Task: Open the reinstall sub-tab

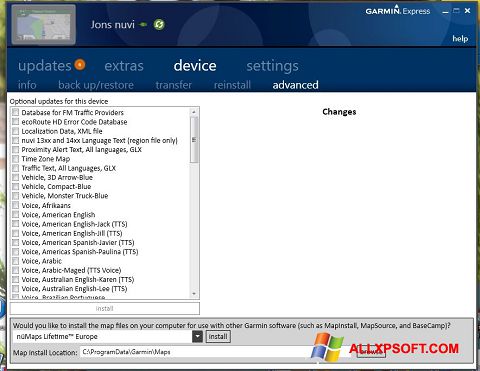Action: [x=232, y=85]
